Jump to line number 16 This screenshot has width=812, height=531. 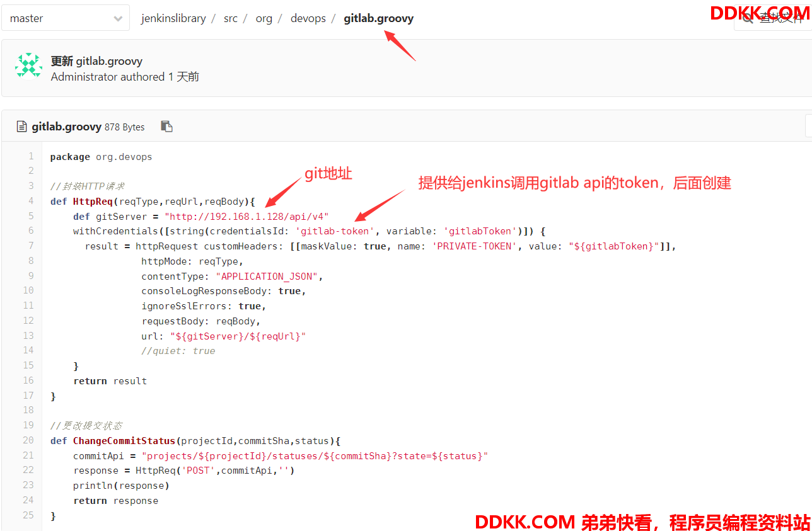pyautogui.click(x=28, y=380)
